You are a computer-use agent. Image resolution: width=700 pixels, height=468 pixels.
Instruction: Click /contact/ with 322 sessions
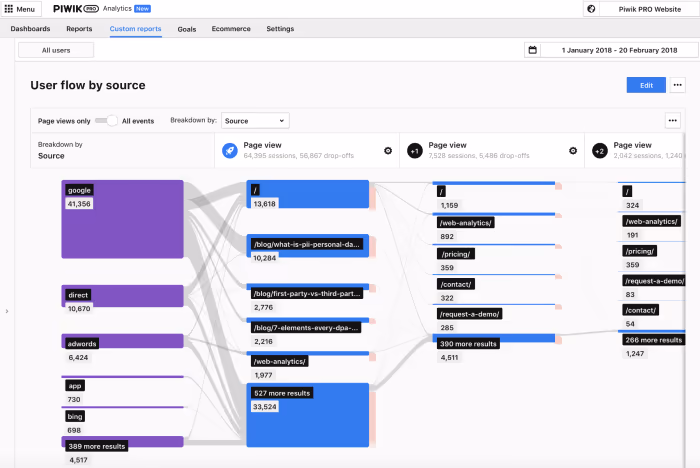[455, 284]
